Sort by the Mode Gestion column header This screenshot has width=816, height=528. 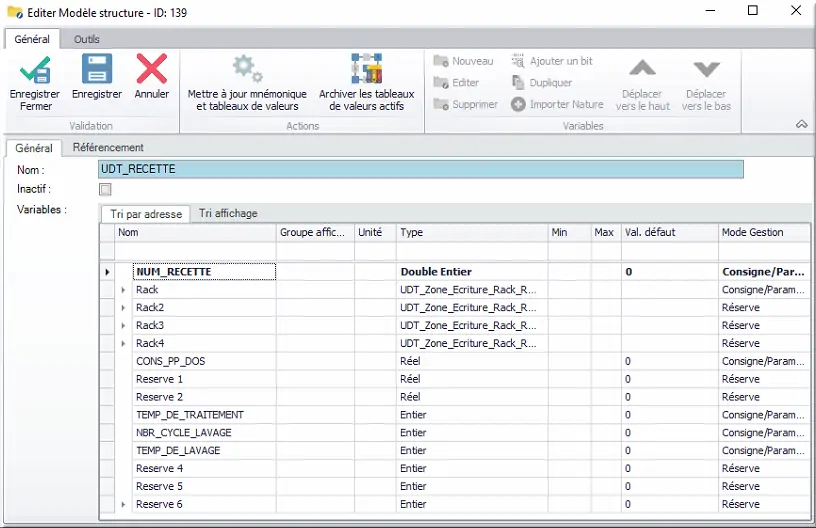tap(764, 233)
